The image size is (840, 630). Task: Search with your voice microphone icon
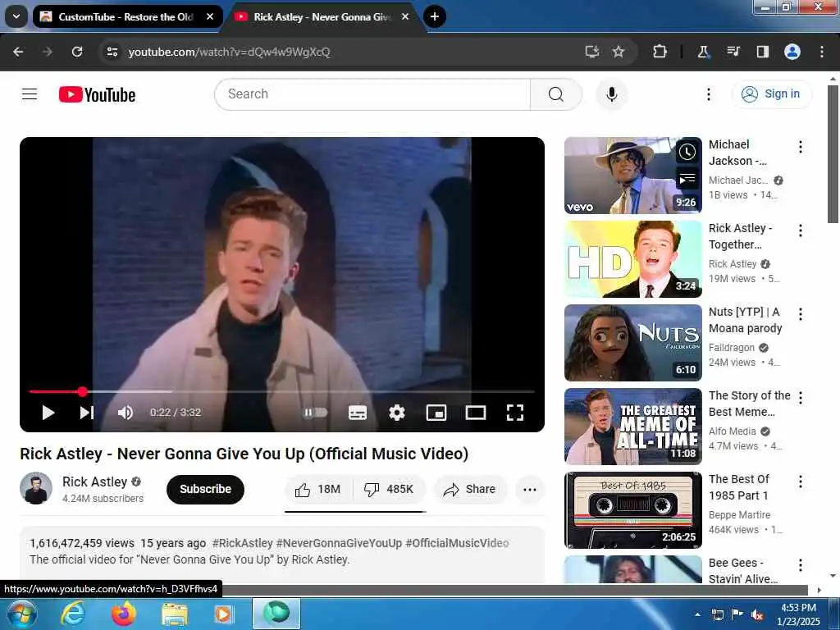[x=611, y=94]
